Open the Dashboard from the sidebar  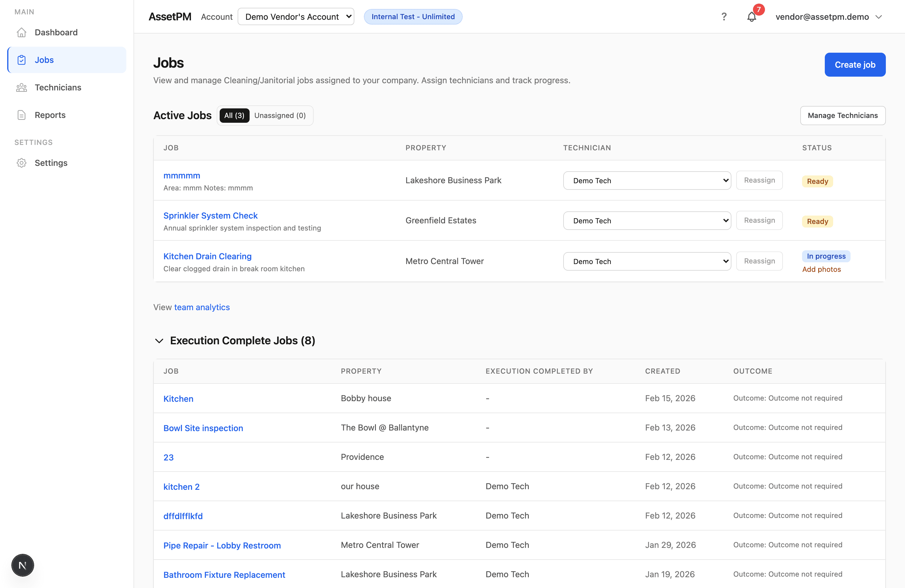tap(56, 32)
